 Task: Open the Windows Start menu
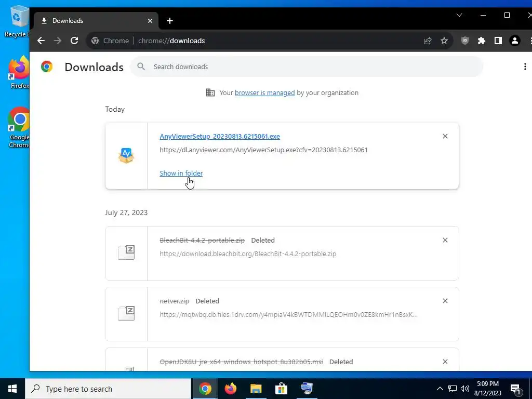point(12,389)
